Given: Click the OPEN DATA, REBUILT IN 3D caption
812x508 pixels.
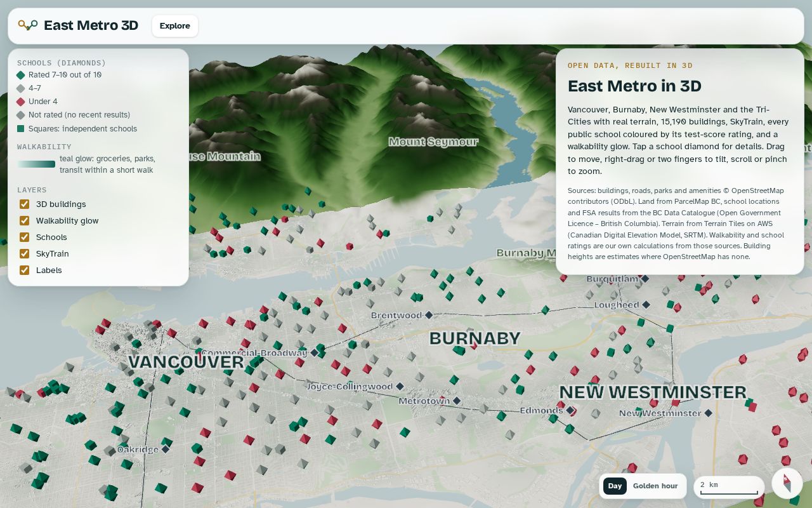Looking at the screenshot, I should (630, 65).
